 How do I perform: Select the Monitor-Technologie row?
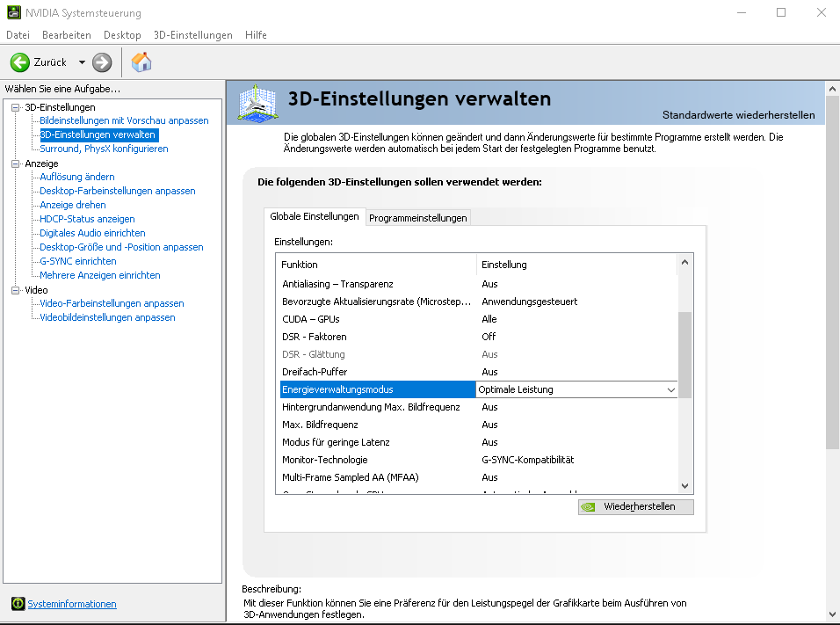478,460
